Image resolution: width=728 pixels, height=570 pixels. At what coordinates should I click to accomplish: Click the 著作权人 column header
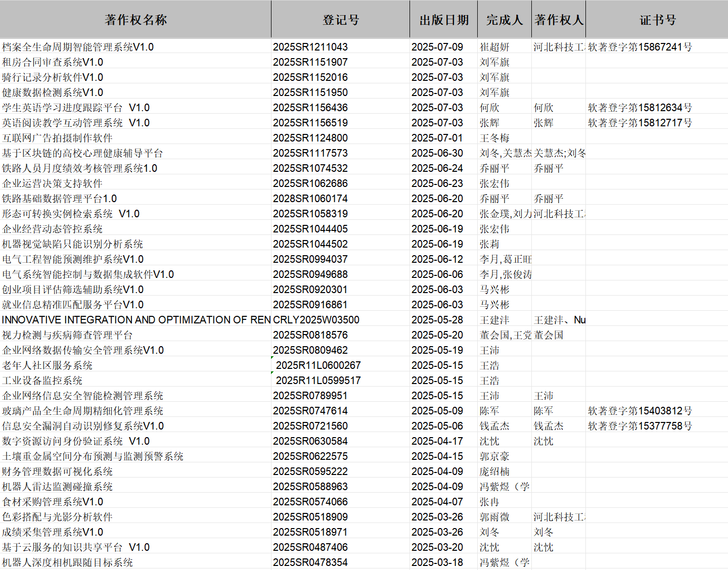[x=558, y=20]
